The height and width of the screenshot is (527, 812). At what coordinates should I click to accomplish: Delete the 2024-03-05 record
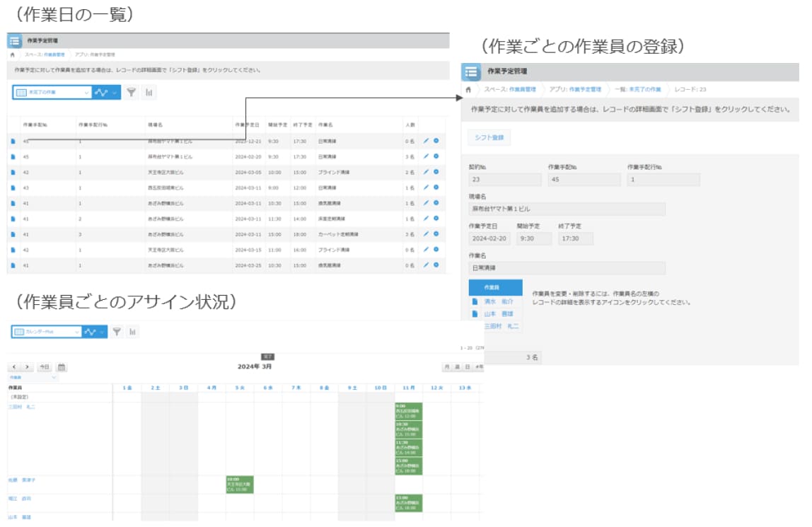436,172
